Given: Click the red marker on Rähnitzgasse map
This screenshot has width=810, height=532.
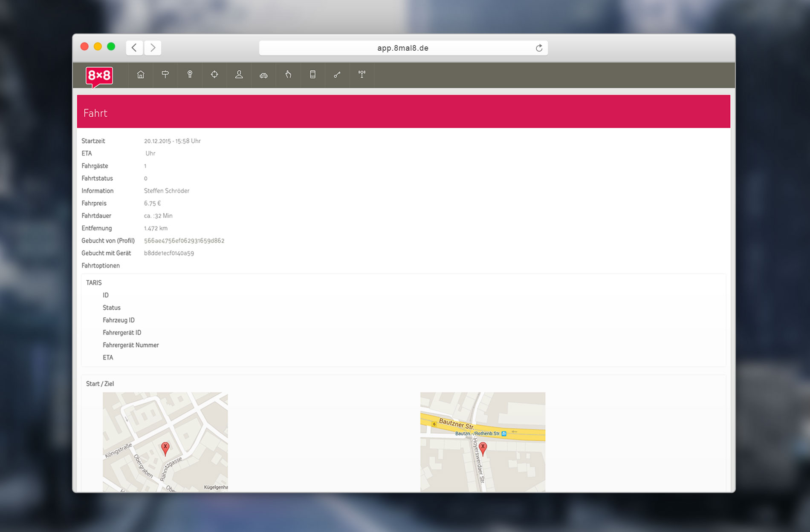Looking at the screenshot, I should pos(165,448).
